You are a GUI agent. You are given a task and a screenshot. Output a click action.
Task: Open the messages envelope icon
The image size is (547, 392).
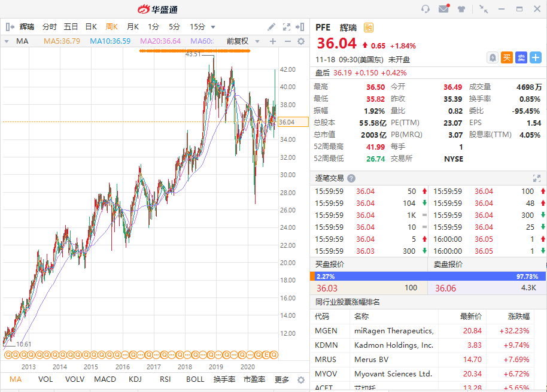tap(444, 8)
